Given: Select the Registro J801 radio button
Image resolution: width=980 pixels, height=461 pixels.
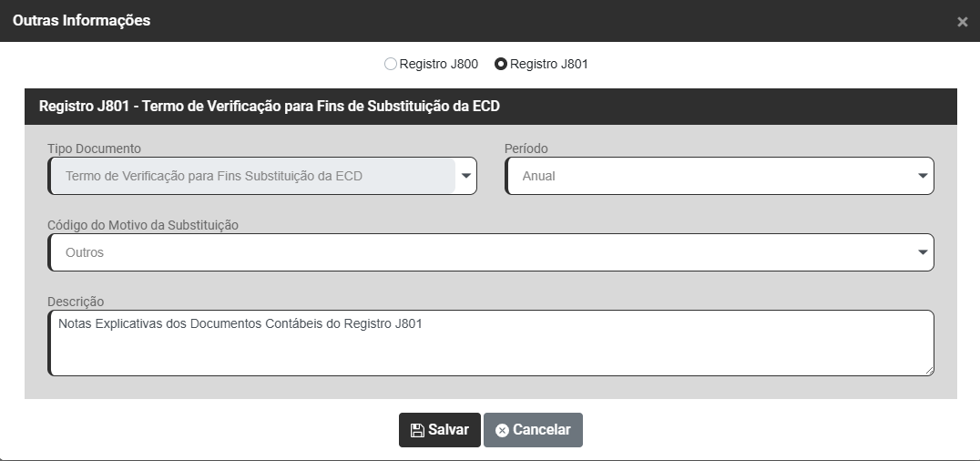Looking at the screenshot, I should [x=500, y=65].
